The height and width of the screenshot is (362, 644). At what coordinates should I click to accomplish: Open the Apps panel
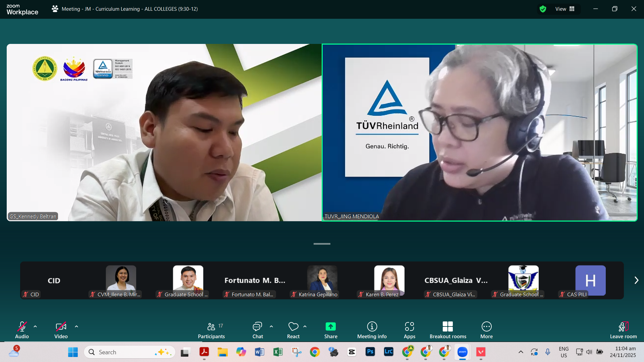pyautogui.click(x=409, y=330)
